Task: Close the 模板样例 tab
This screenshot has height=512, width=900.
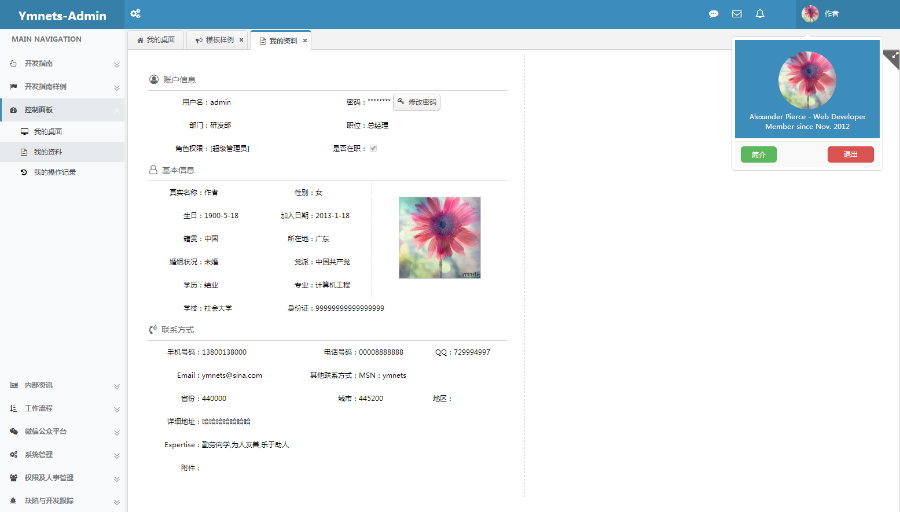Action: [x=241, y=40]
